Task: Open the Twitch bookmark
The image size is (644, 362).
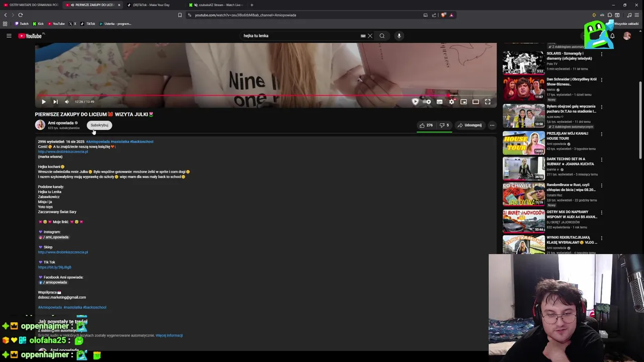Action: [22, 24]
